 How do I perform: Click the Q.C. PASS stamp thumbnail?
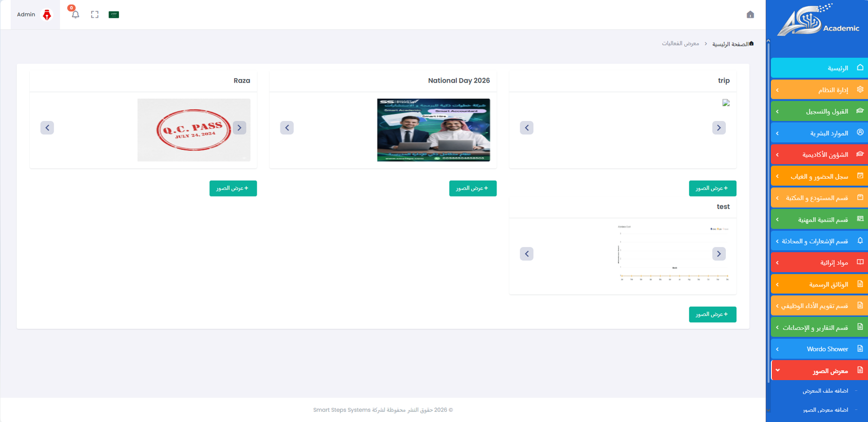(194, 130)
